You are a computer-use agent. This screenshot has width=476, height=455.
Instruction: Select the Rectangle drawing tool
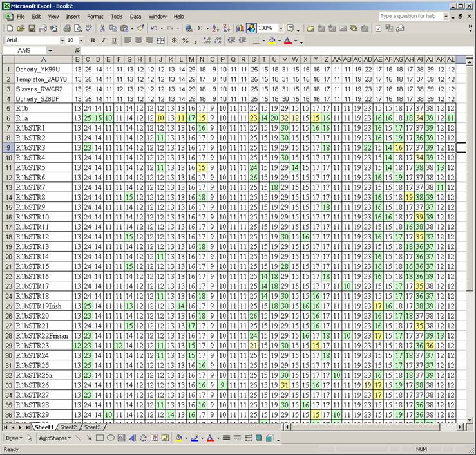pos(100,438)
